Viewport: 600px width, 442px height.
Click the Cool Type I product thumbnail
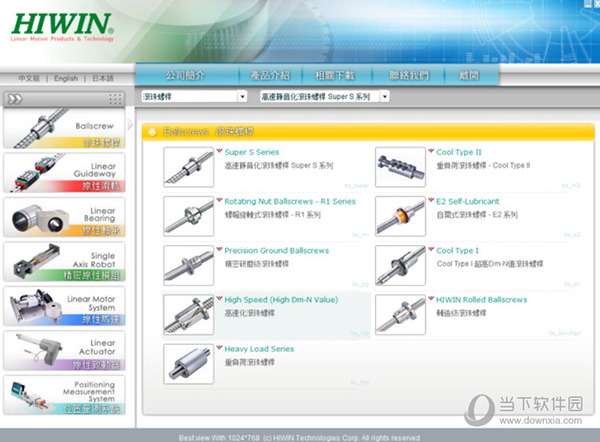(x=400, y=266)
